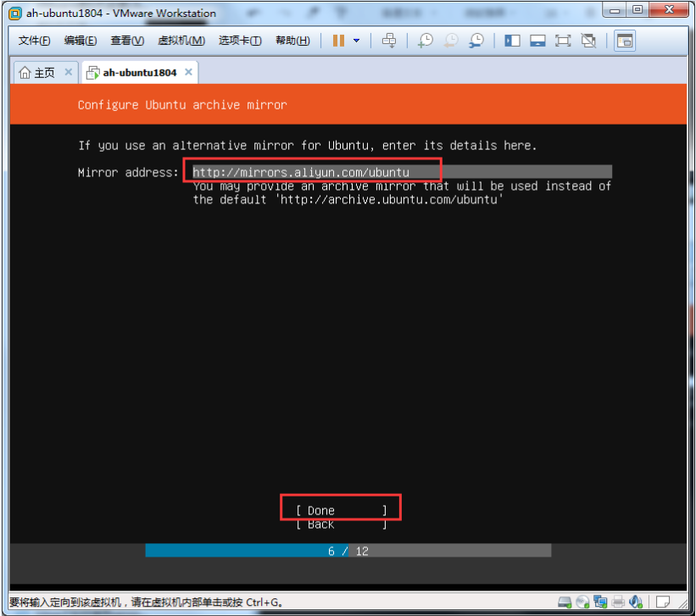The height and width of the screenshot is (616, 696).
Task: Click the CD/DVD drive status icon
Action: 582,602
